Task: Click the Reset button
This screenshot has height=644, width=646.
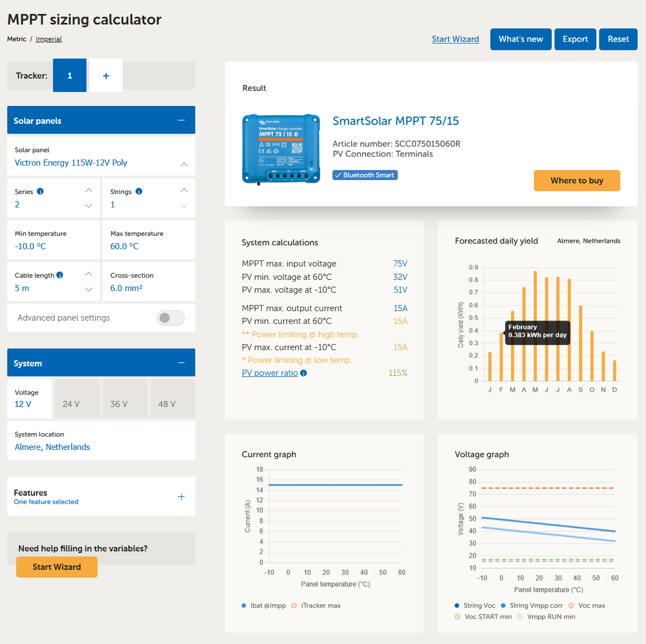Action: coord(618,39)
